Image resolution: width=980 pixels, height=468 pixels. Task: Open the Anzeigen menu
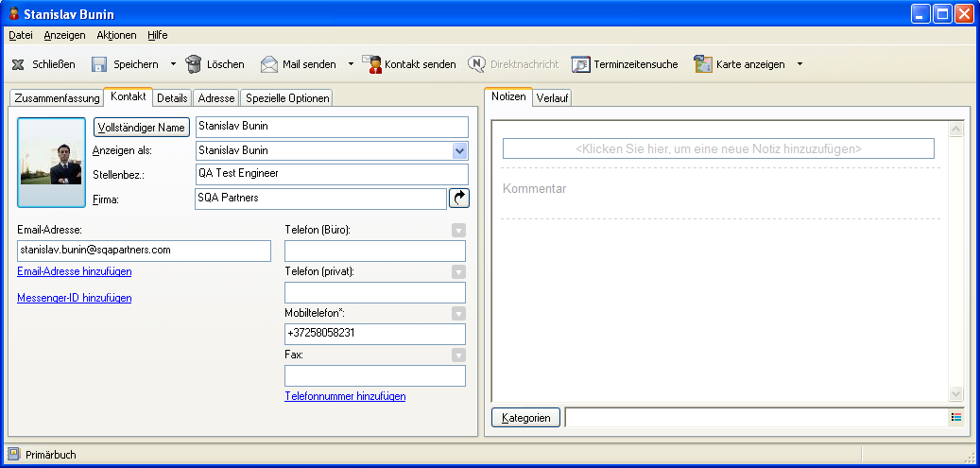pyautogui.click(x=64, y=35)
